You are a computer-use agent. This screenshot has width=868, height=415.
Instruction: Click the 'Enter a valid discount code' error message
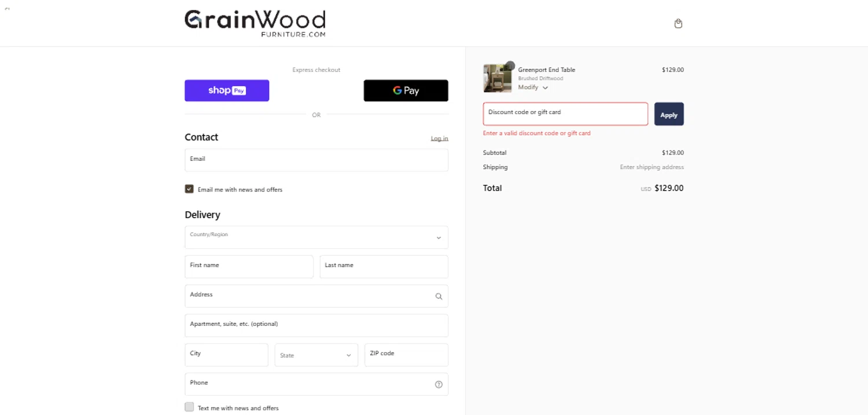pyautogui.click(x=537, y=133)
